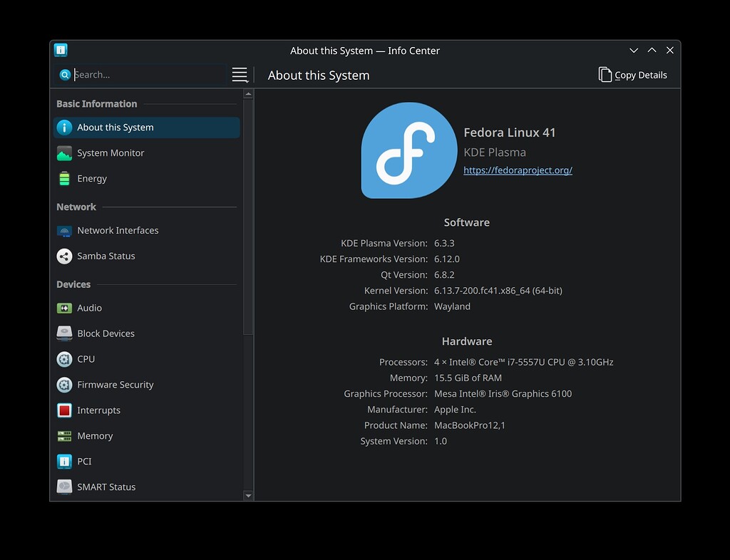Select the Energy section battery icon
This screenshot has height=560, width=730.
(x=63, y=178)
